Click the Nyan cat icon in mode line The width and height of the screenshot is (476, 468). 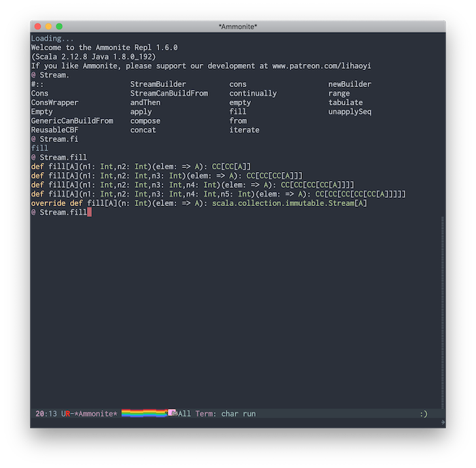tap(173, 413)
